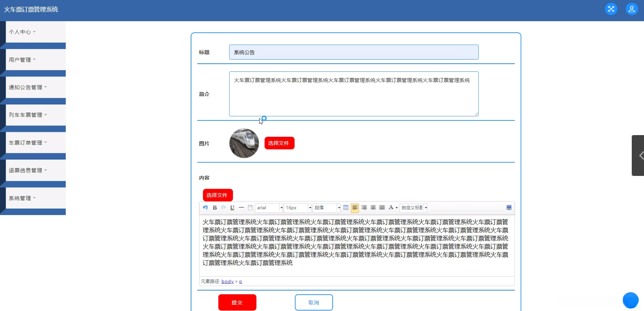Screen dimensions: 644x311
Task: Expand the collapsed panel on the right edge
Action: click(x=638, y=155)
